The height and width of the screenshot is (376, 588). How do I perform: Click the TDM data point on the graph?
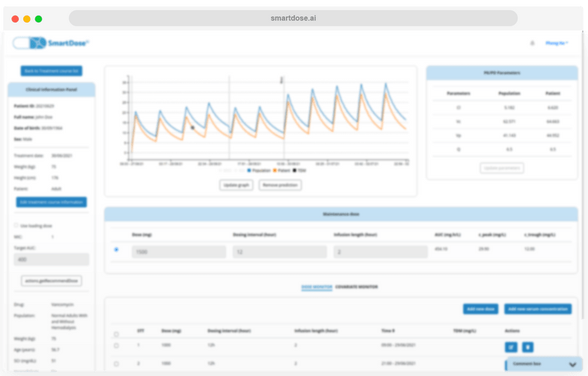click(192, 128)
